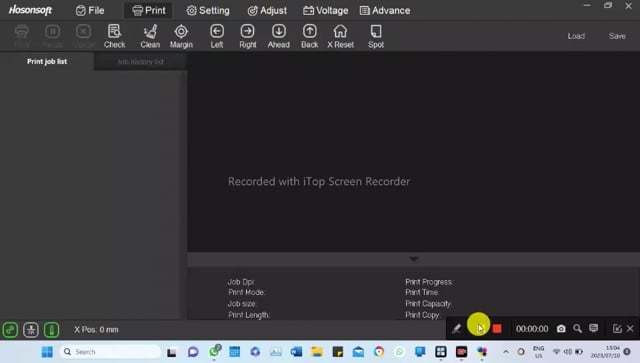This screenshot has width=640, height=363.
Task: Click the Spot toolbar icon
Action: (376, 36)
